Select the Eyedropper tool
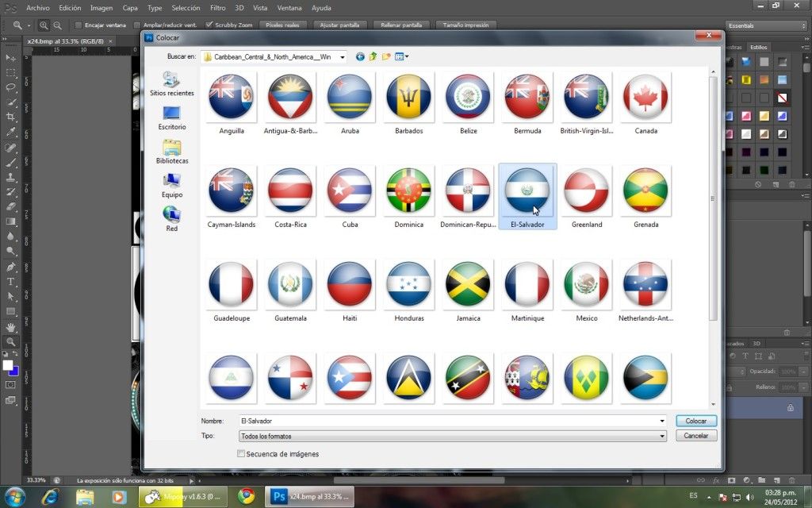This screenshot has height=508, width=812. point(10,133)
